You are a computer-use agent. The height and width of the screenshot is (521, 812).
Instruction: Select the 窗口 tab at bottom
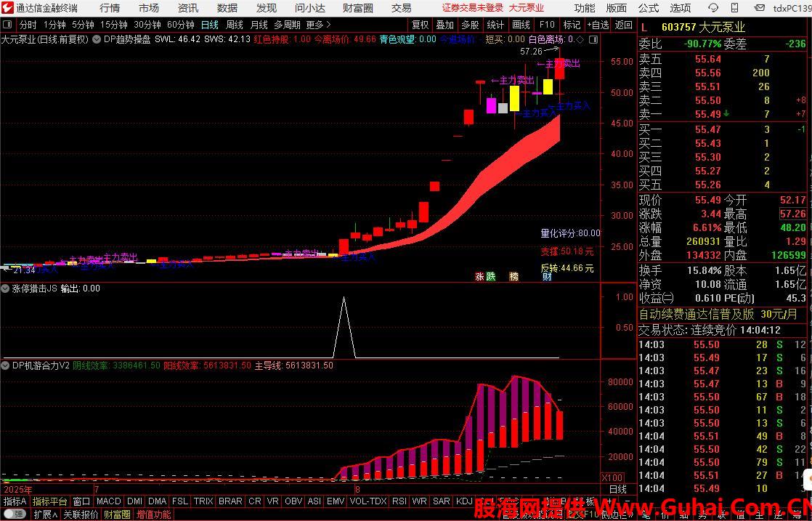[x=82, y=501]
